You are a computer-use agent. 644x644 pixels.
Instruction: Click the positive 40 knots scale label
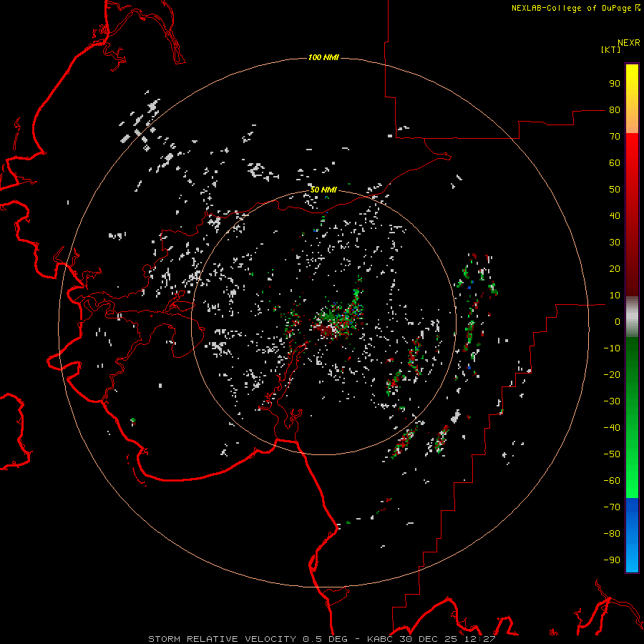615,216
